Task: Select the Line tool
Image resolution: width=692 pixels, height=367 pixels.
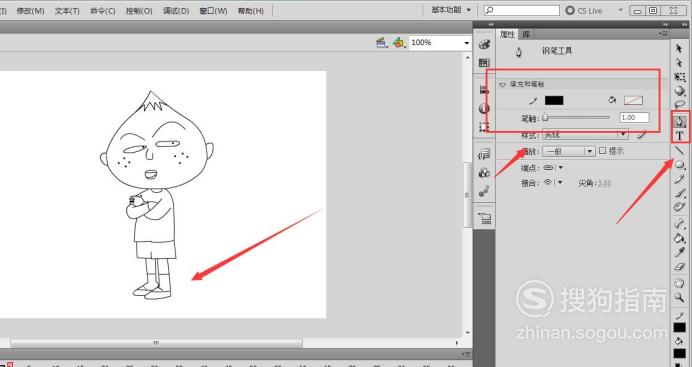Action: tap(680, 150)
